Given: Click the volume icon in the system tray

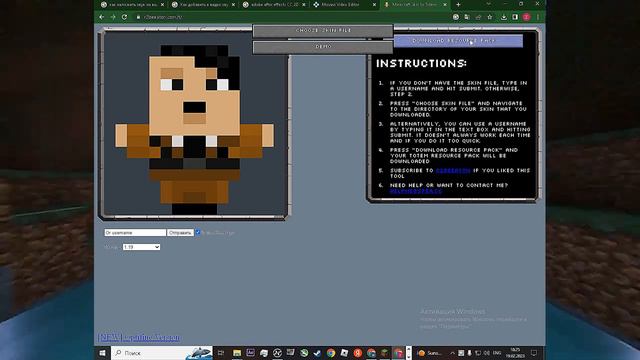Looking at the screenshot, I should [x=487, y=353].
